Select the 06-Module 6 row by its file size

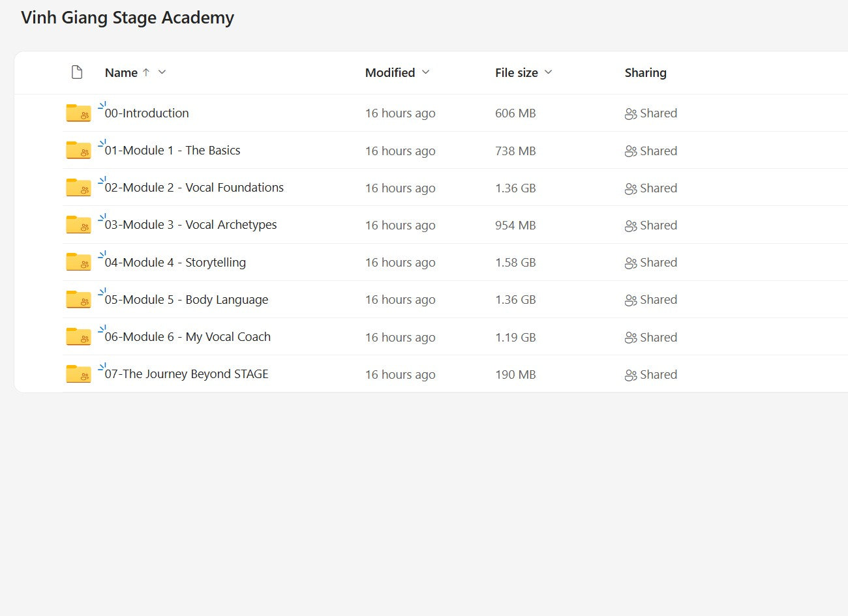tap(515, 338)
